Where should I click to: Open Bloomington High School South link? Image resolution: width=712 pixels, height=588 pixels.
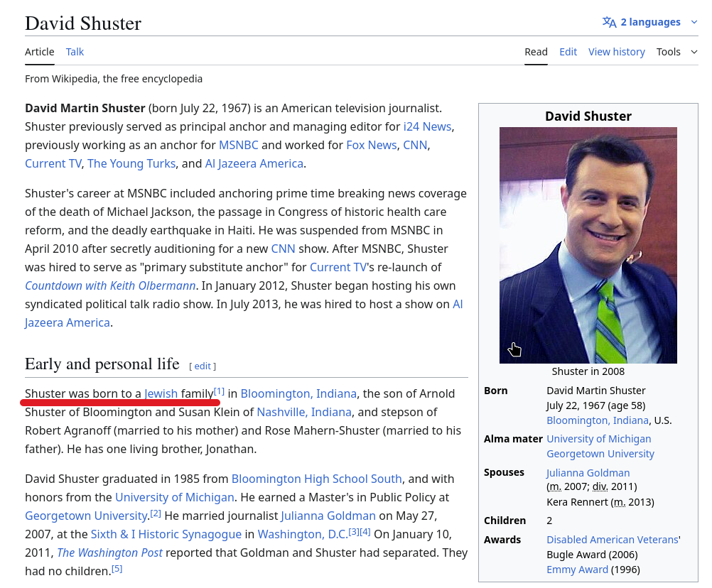(316, 479)
